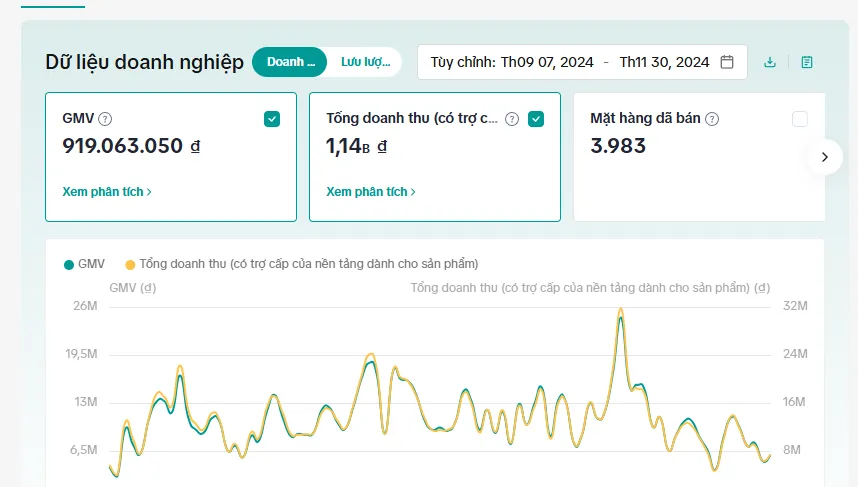The width and height of the screenshot is (858, 487).
Task: Uncheck the GMV metric checkbox
Action: coord(272,119)
